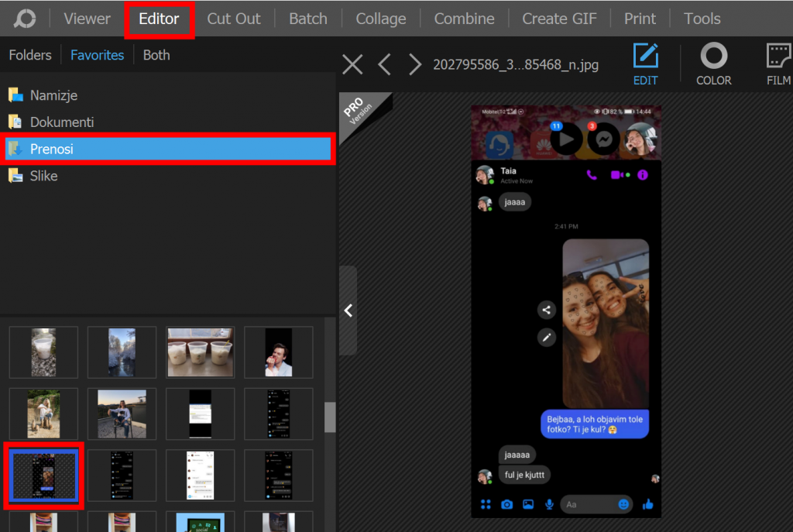This screenshot has width=793, height=532.
Task: Go to the Cut Out tab
Action: point(234,19)
